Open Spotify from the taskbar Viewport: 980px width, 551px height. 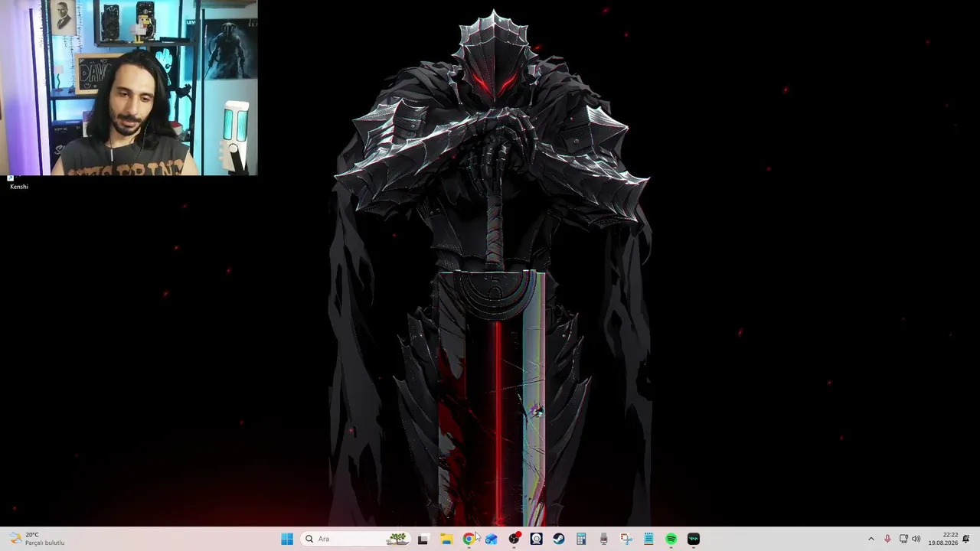tap(671, 539)
